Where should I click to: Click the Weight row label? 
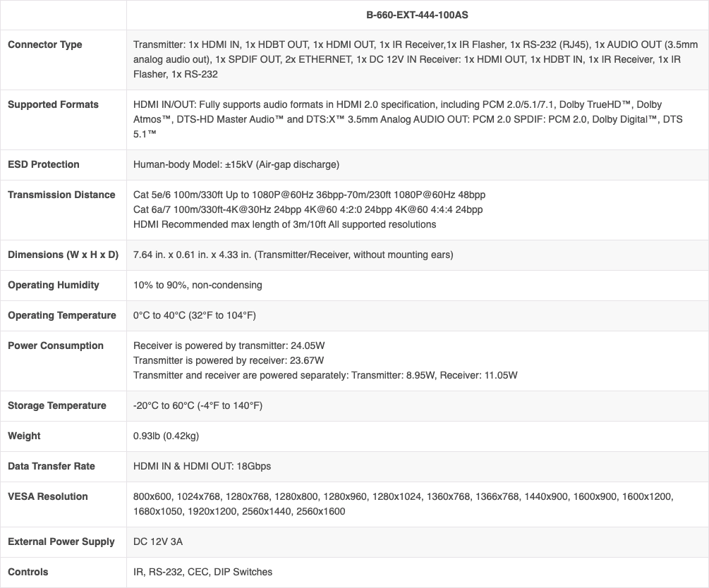[x=24, y=436]
